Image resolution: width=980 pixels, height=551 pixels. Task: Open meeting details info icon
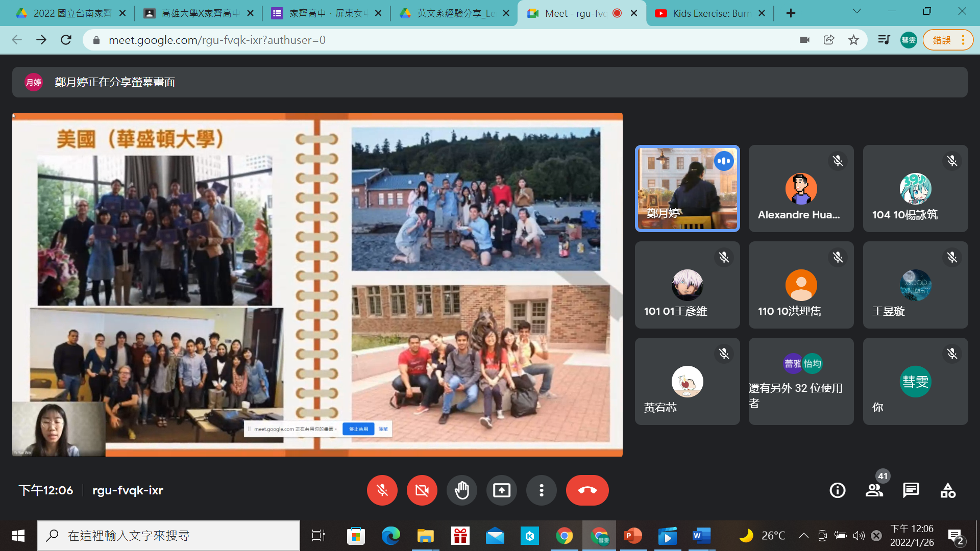(x=837, y=490)
